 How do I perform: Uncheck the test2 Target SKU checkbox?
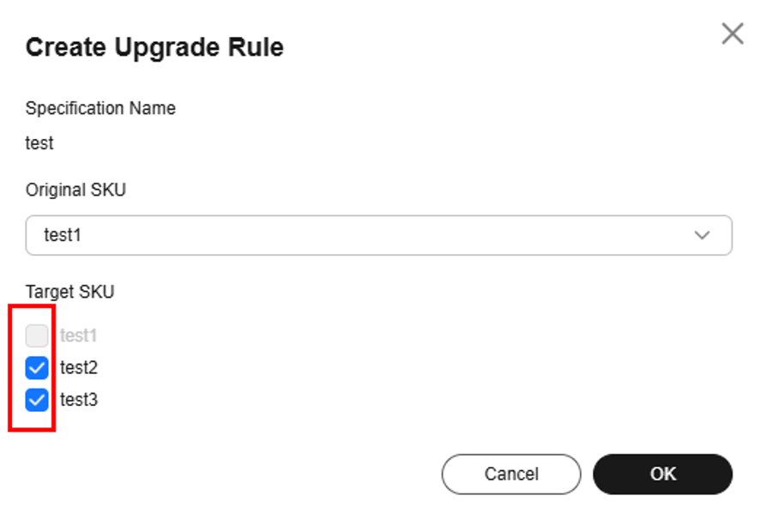click(37, 368)
